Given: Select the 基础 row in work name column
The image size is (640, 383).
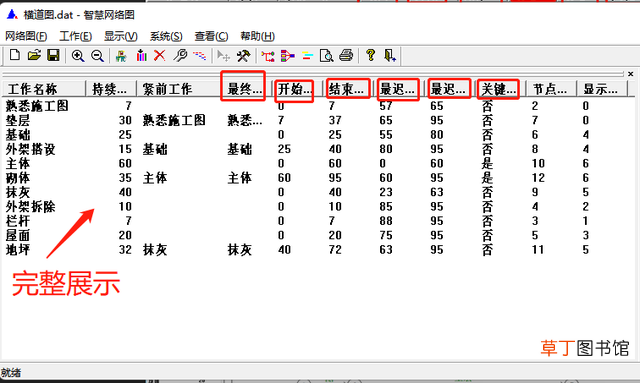Looking at the screenshot, I should coord(18,135).
